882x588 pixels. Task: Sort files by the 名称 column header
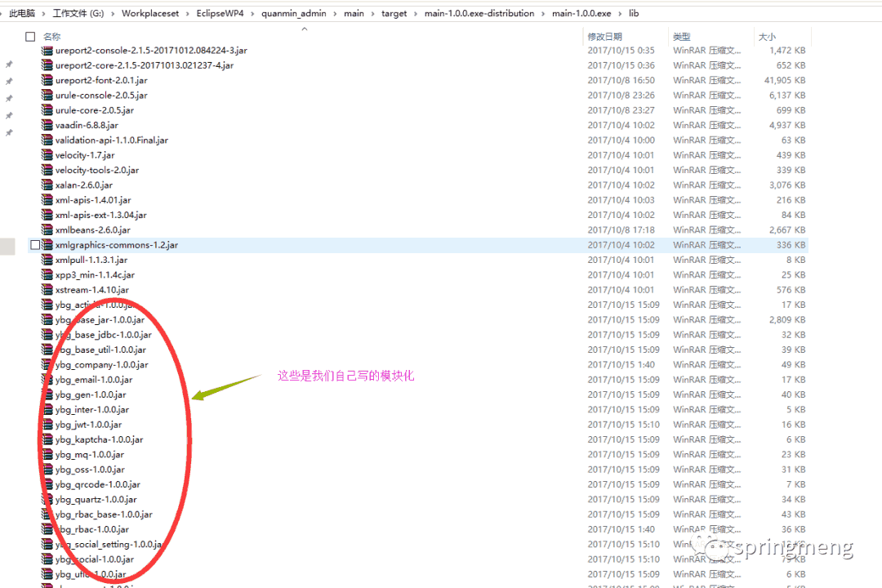[51, 37]
